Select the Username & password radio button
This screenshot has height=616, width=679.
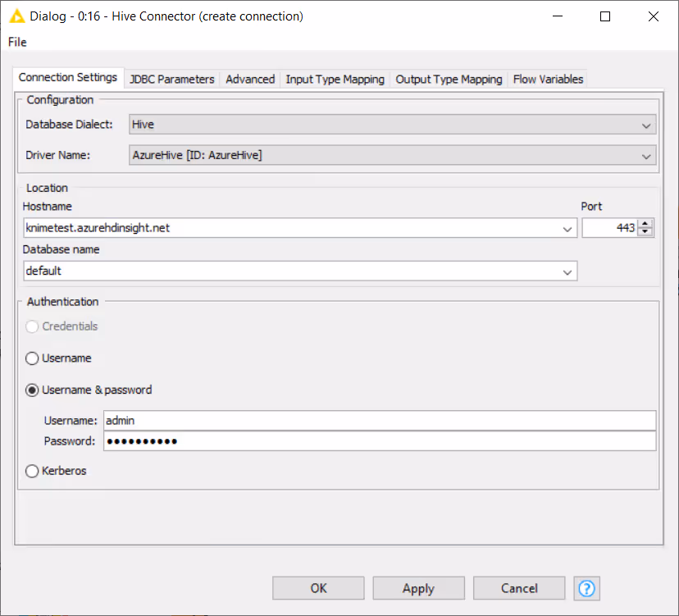tap(33, 390)
